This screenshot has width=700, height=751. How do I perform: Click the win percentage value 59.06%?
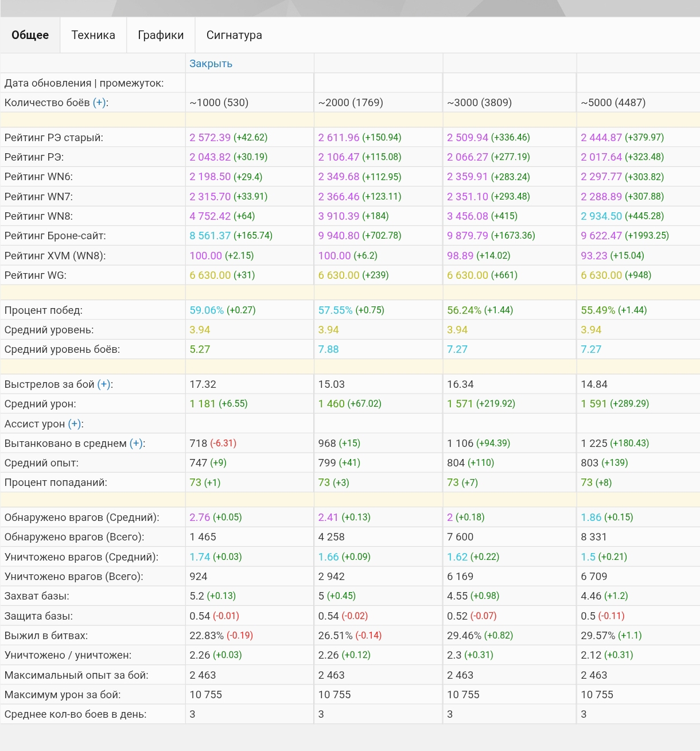coord(207,310)
